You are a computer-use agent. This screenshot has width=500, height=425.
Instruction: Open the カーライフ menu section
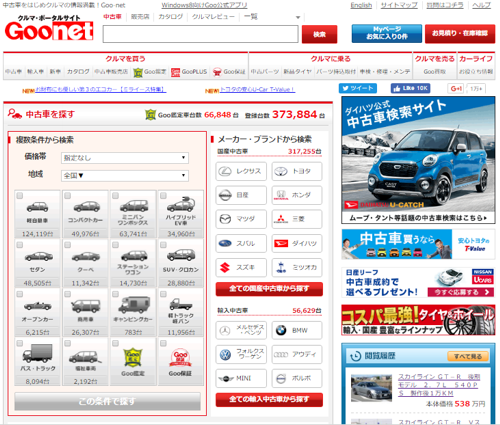point(476,59)
